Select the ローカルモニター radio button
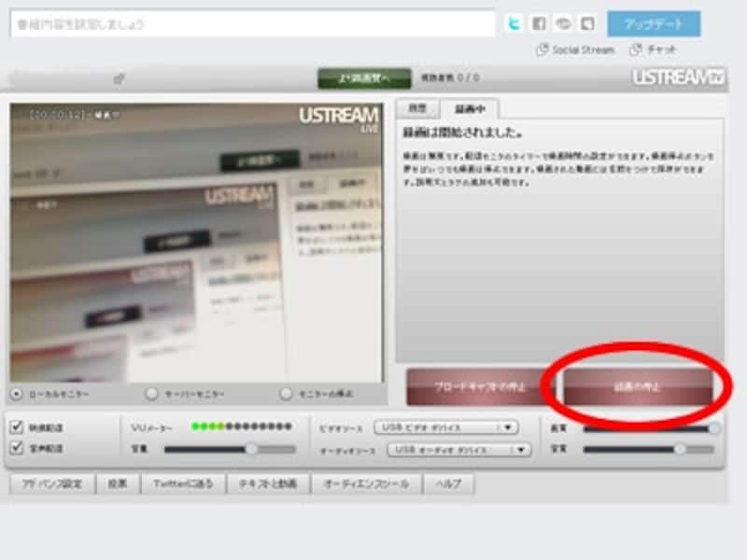This screenshot has height=560, width=747. click(17, 394)
